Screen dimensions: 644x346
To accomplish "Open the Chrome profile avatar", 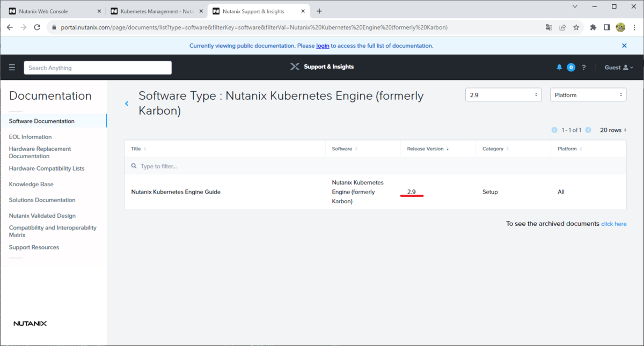I will (x=620, y=27).
